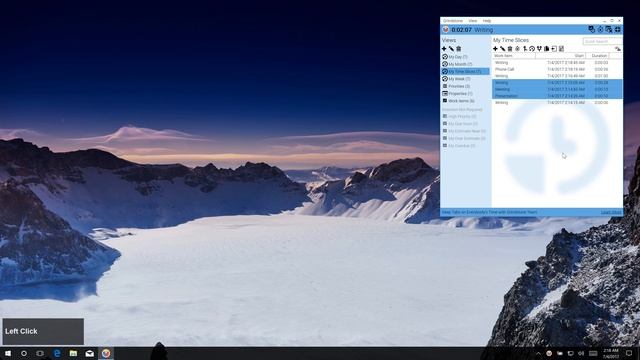This screenshot has width=640, height=360.
Task: Open the Action Center notification icon
Action: [629, 353]
